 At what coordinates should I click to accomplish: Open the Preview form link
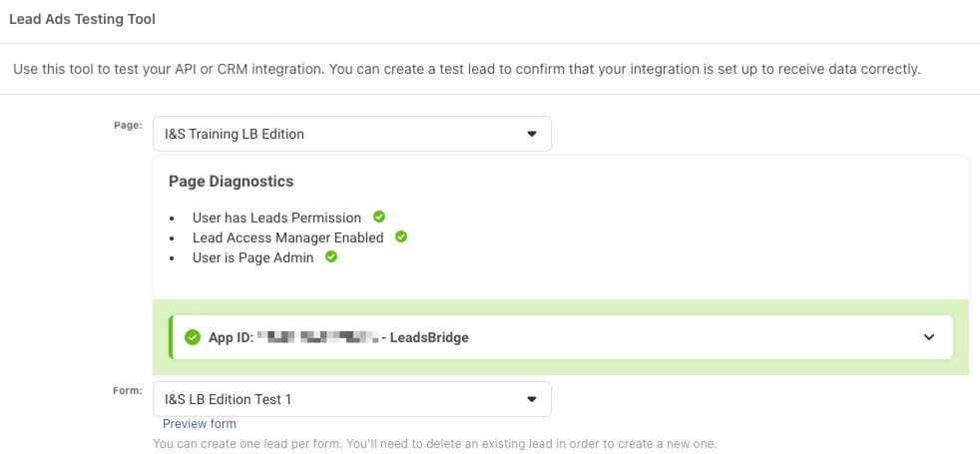(x=200, y=424)
